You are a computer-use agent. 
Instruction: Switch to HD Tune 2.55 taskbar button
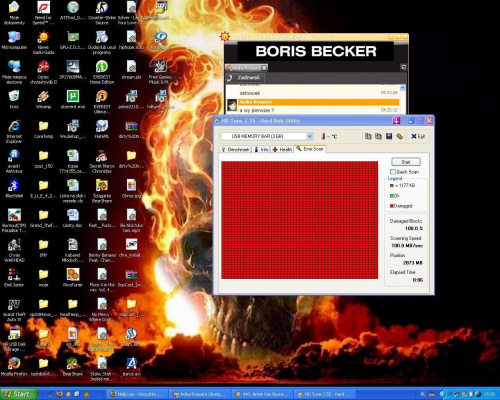(x=323, y=394)
